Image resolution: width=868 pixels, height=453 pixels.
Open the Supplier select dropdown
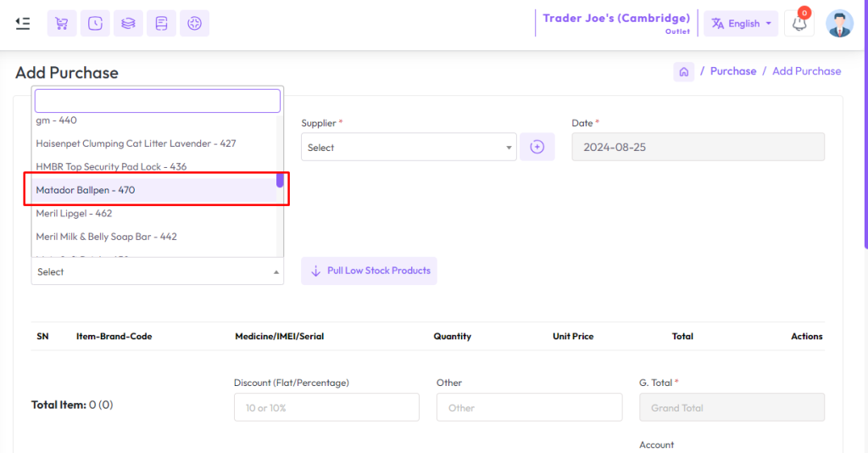click(x=409, y=147)
